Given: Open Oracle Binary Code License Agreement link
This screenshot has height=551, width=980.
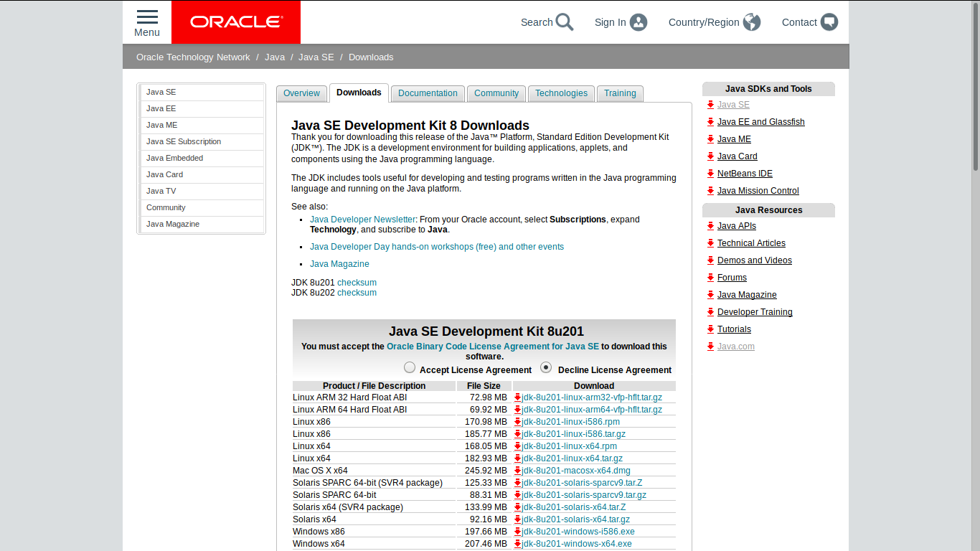Looking at the screenshot, I should tap(493, 347).
